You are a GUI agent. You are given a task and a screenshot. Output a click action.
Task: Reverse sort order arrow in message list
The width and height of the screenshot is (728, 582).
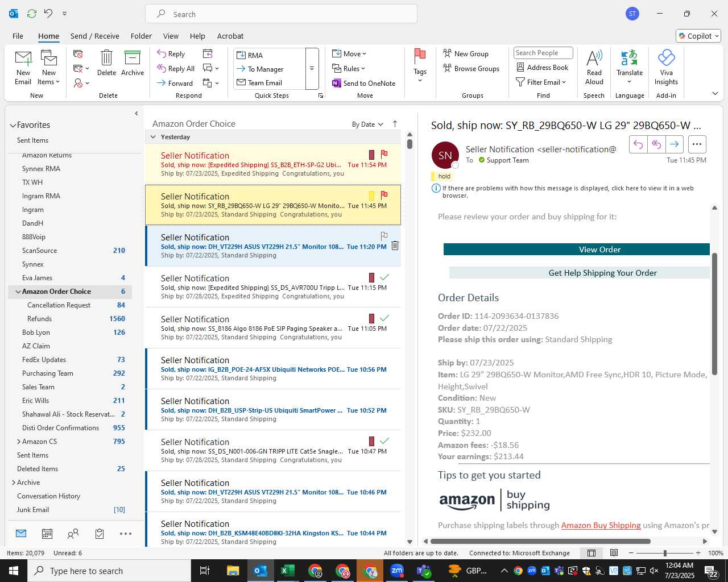pyautogui.click(x=395, y=124)
